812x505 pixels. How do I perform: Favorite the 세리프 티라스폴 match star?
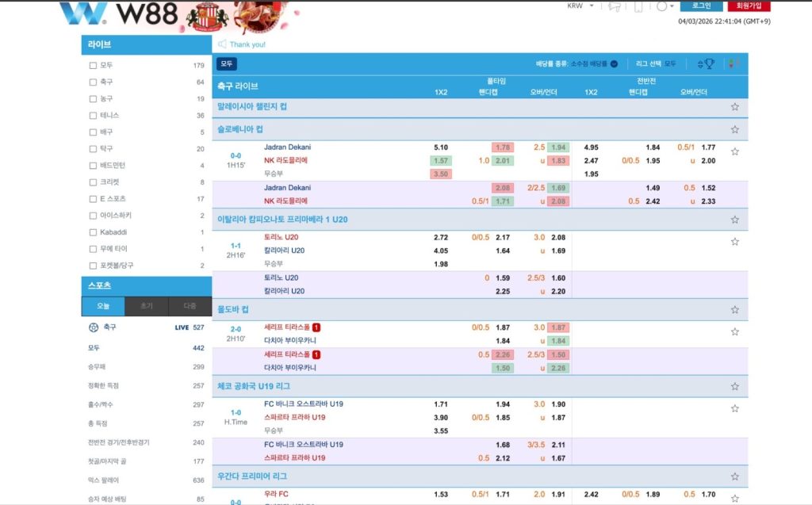(734, 332)
